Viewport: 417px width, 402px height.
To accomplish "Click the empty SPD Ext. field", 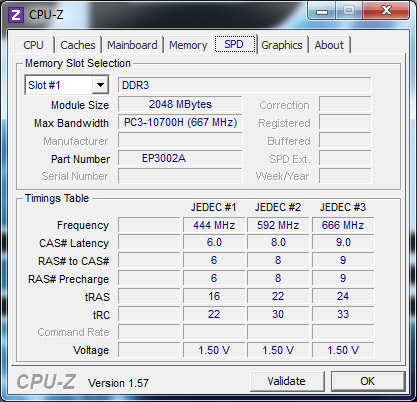I will tap(345, 158).
